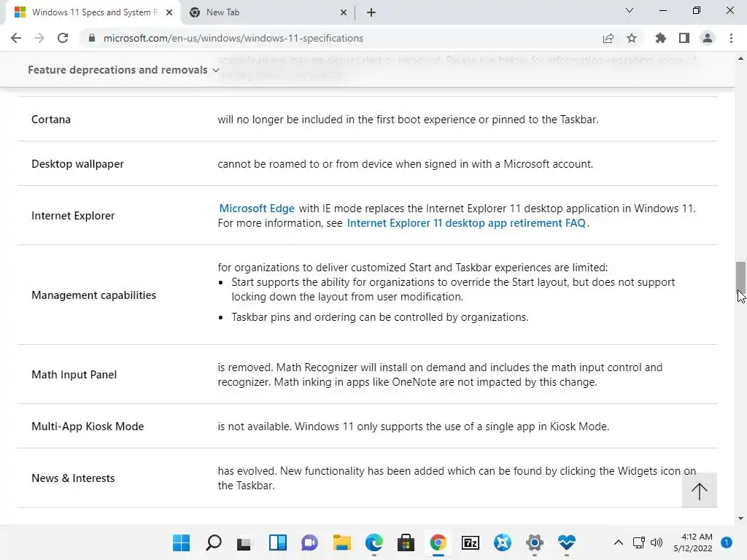Click the address bar URL

[x=233, y=38]
